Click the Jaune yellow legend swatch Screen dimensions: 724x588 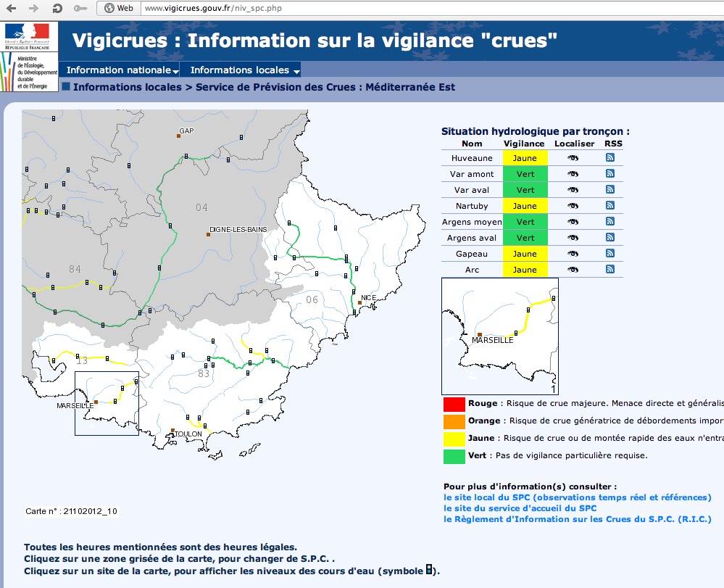[454, 439]
